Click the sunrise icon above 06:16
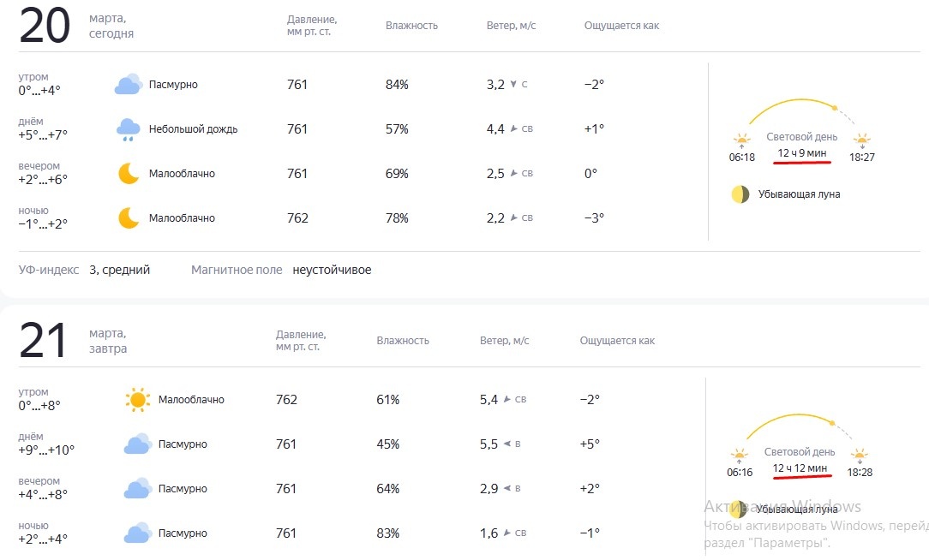The image size is (929, 560). (x=740, y=454)
